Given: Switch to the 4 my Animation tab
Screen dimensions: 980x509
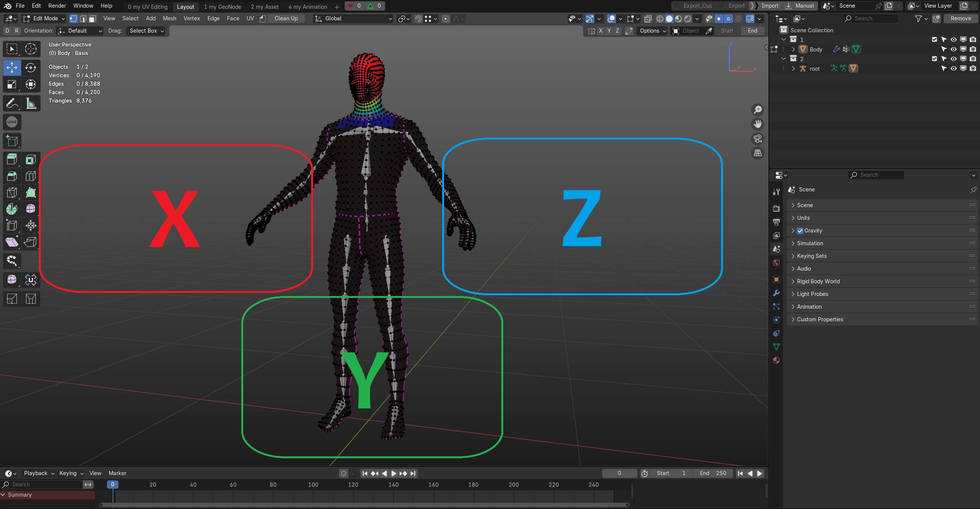Looking at the screenshot, I should click(307, 7).
